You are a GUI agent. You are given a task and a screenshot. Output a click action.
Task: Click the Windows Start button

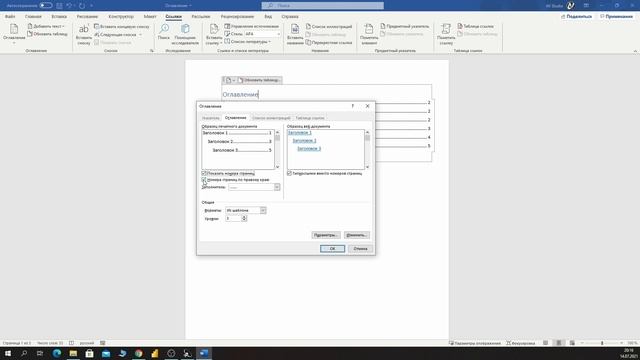(8, 353)
